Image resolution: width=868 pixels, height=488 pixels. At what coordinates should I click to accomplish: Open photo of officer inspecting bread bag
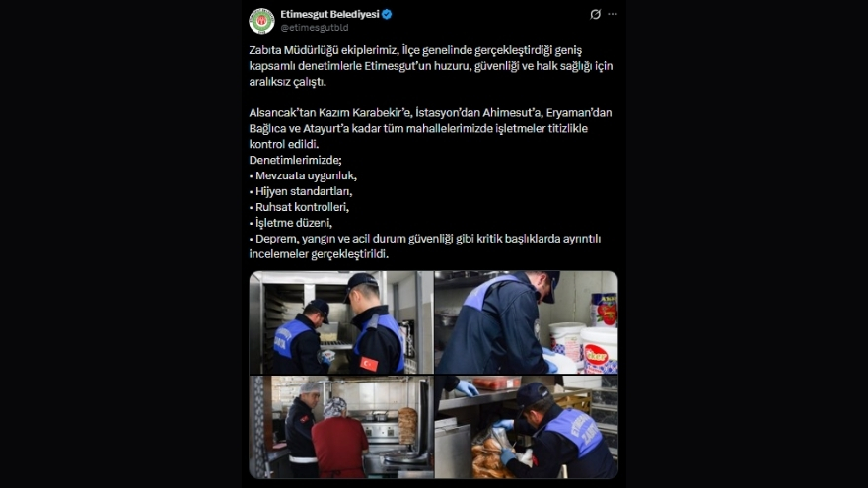click(527, 427)
